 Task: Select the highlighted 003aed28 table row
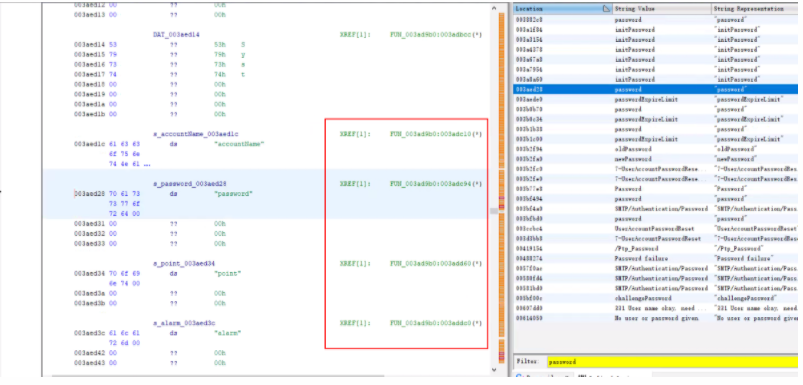[656, 89]
